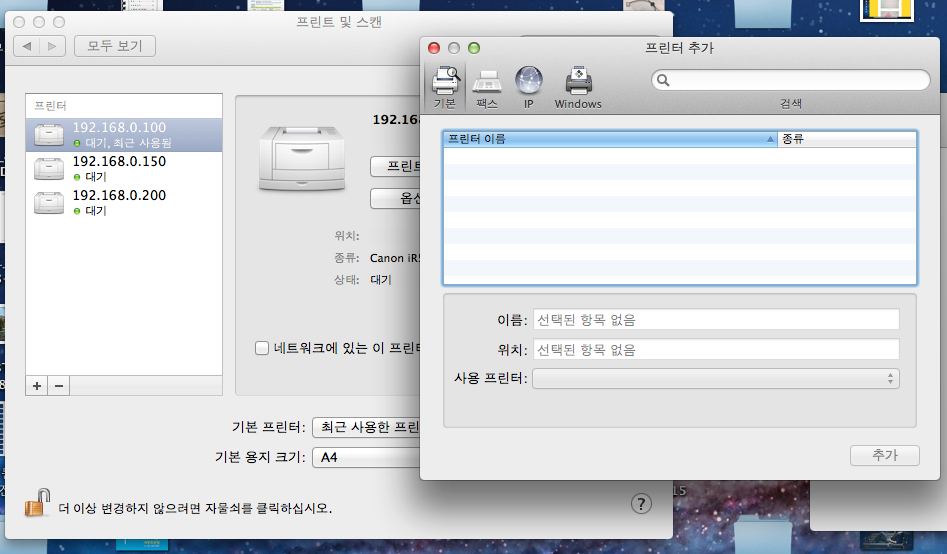Click the 모두 보기 button
This screenshot has height=554, width=947.
pyautogui.click(x=114, y=46)
